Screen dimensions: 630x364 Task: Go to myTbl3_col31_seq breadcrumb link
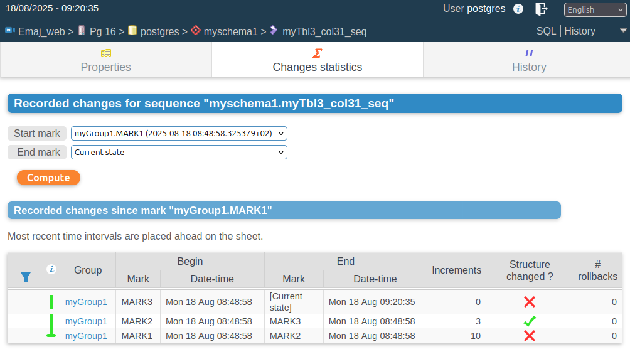click(x=324, y=32)
